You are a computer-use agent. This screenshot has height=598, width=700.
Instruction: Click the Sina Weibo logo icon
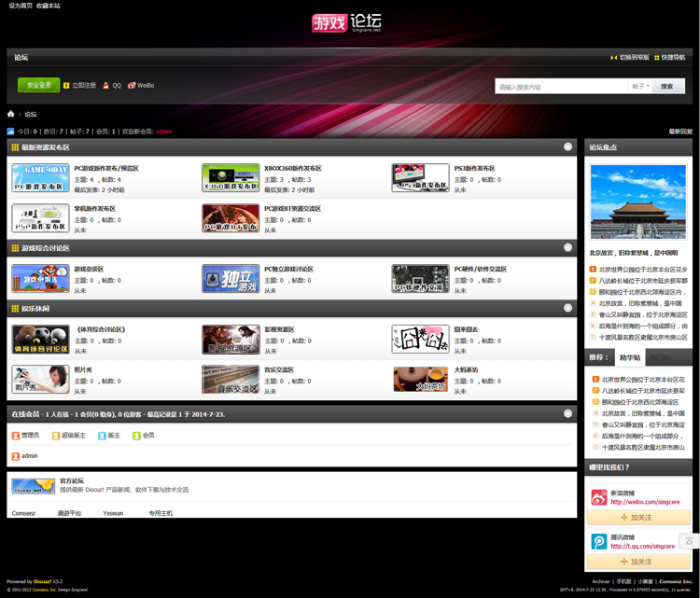tap(599, 497)
